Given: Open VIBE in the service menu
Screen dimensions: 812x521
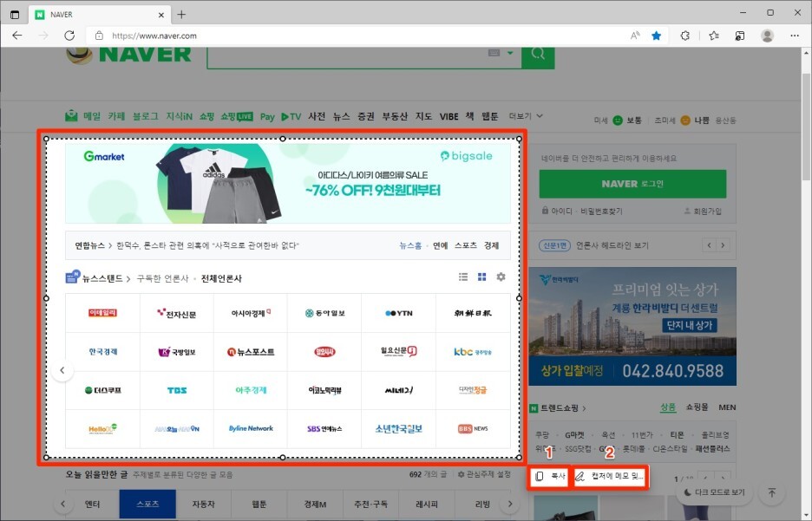Looking at the screenshot, I should pos(449,116).
